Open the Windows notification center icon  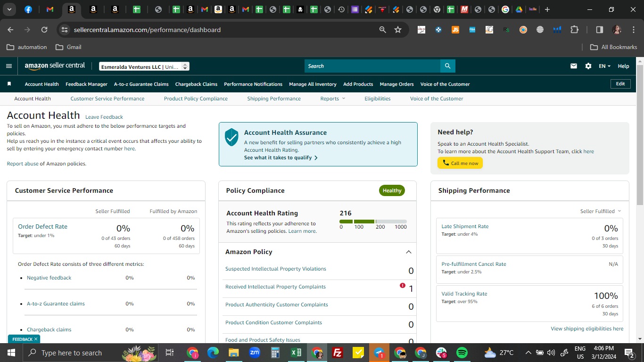(x=629, y=353)
